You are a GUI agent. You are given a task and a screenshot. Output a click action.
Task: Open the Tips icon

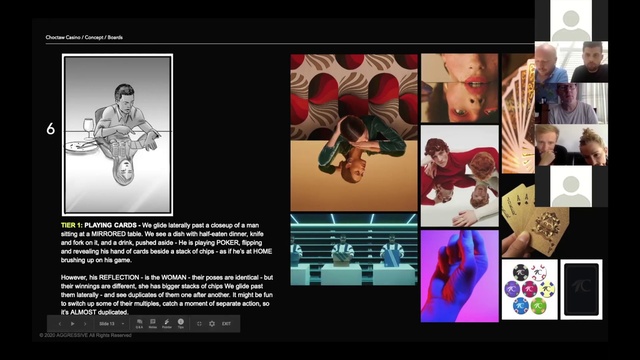(181, 324)
